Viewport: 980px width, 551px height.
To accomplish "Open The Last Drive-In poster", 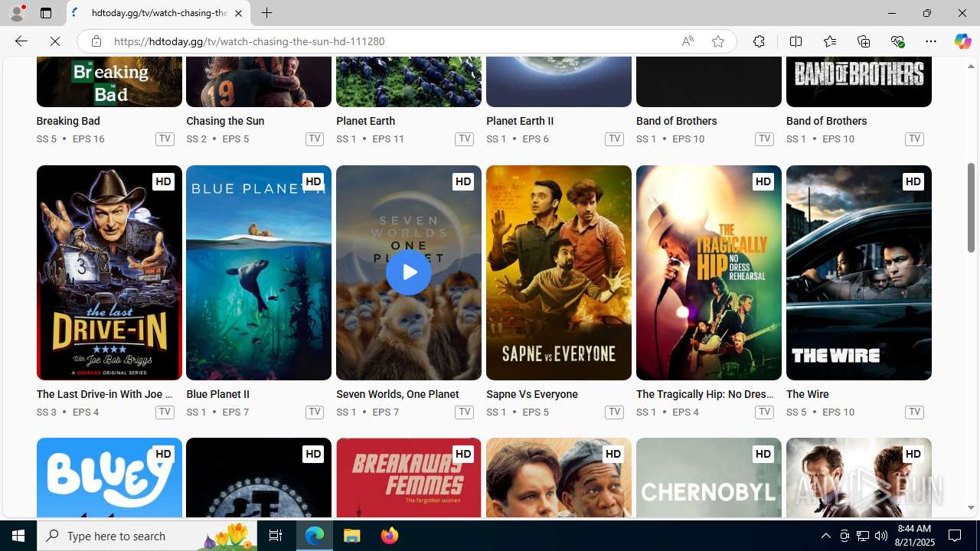I will point(109,272).
